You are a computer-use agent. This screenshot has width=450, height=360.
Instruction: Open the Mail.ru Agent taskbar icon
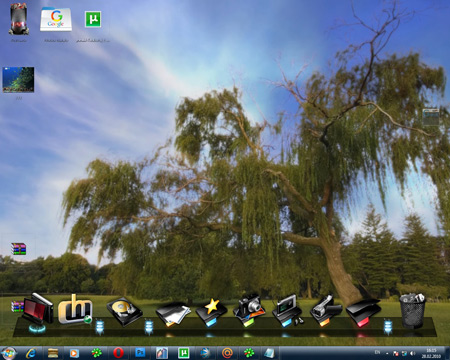227,353
